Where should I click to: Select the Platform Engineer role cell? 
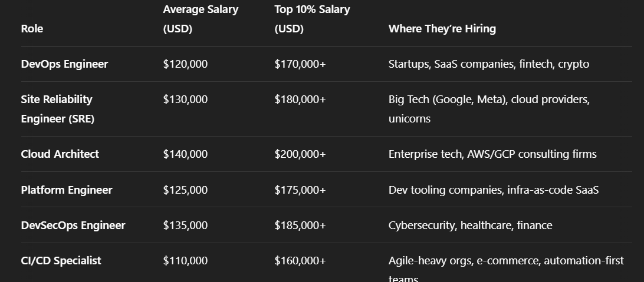[67, 190]
